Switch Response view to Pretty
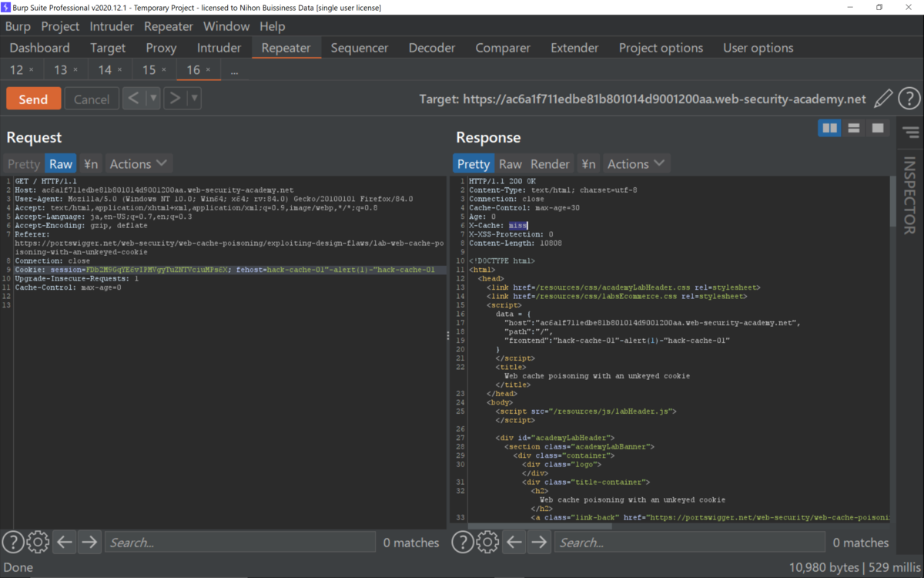 pos(474,163)
